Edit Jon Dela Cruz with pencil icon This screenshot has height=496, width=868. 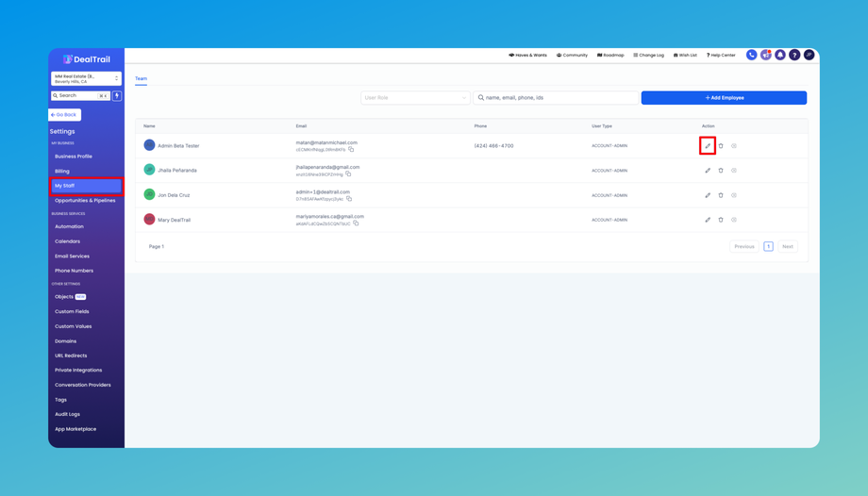coord(708,195)
